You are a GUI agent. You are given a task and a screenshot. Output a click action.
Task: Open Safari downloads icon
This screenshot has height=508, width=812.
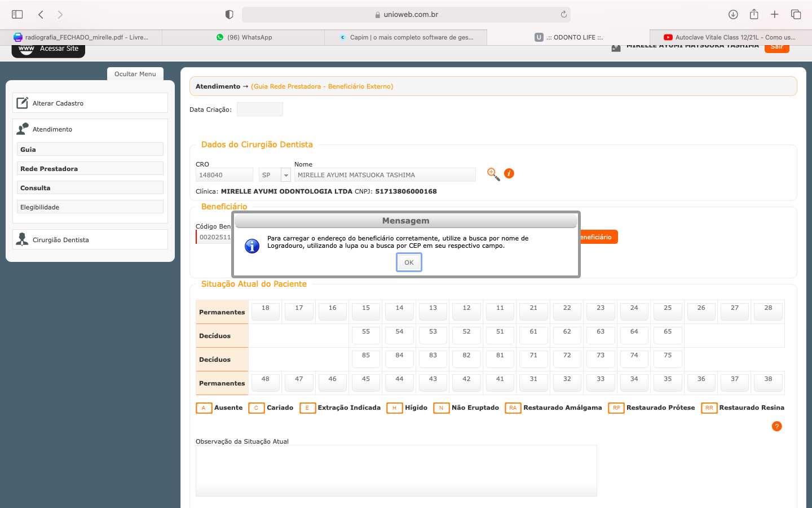coord(733,14)
